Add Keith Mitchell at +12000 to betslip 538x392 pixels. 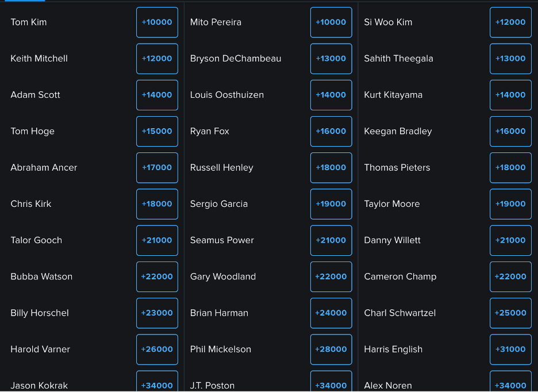[157, 59]
